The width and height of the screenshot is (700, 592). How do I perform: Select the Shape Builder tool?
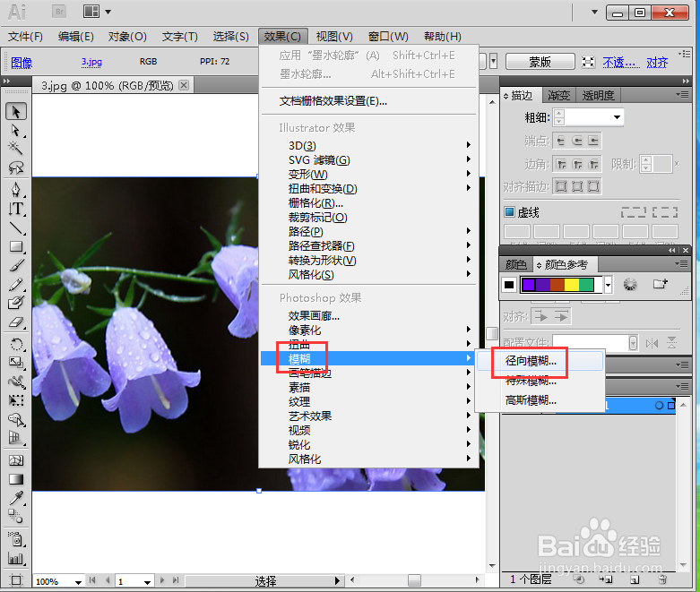pos(16,420)
